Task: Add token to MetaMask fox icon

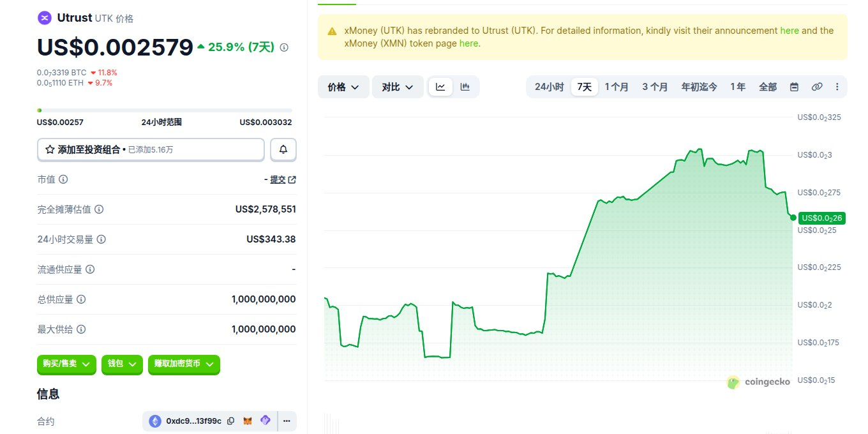Action: [248, 421]
